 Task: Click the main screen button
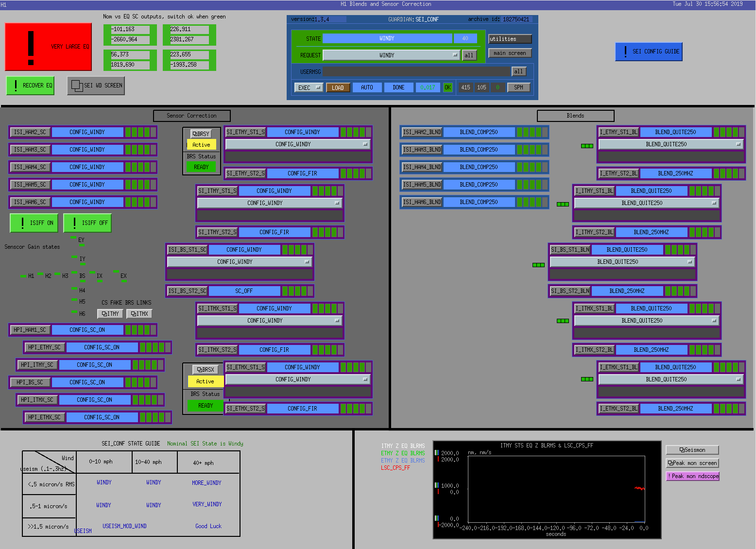510,53
